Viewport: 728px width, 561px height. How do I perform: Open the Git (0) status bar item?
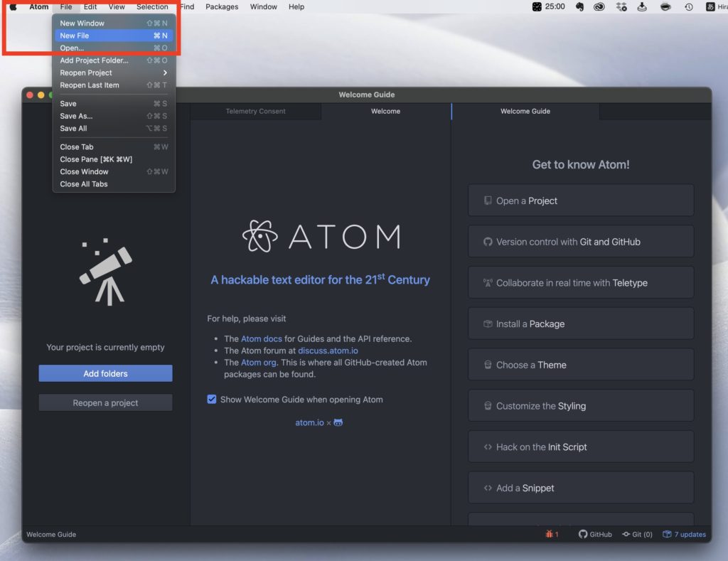[637, 534]
